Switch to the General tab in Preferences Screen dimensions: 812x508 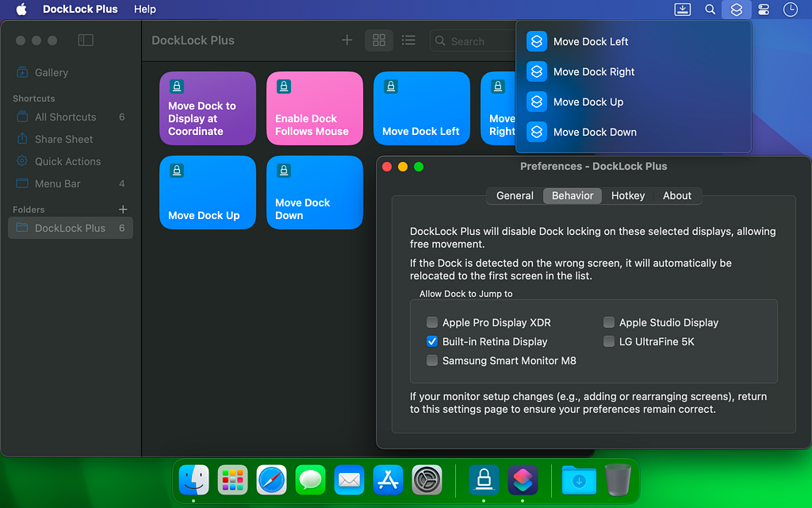point(515,196)
